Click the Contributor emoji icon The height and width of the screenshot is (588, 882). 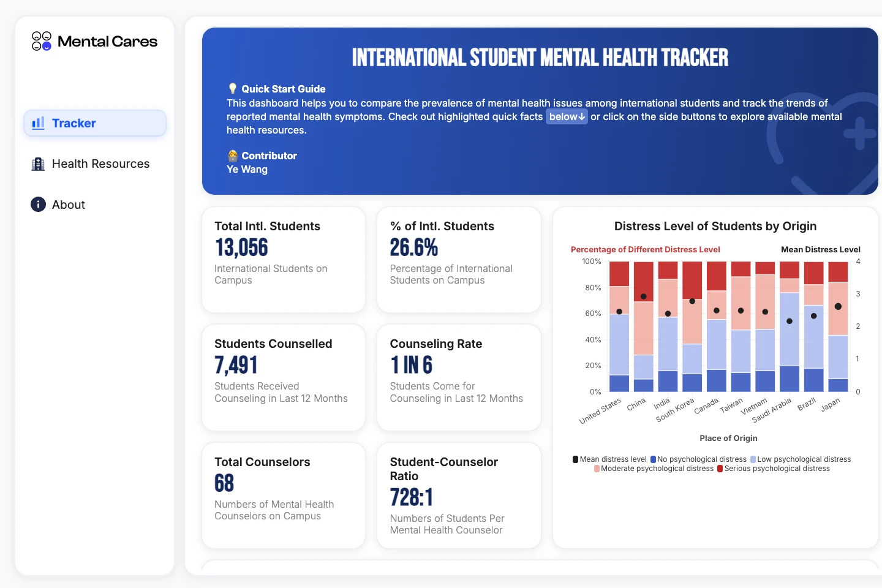233,156
